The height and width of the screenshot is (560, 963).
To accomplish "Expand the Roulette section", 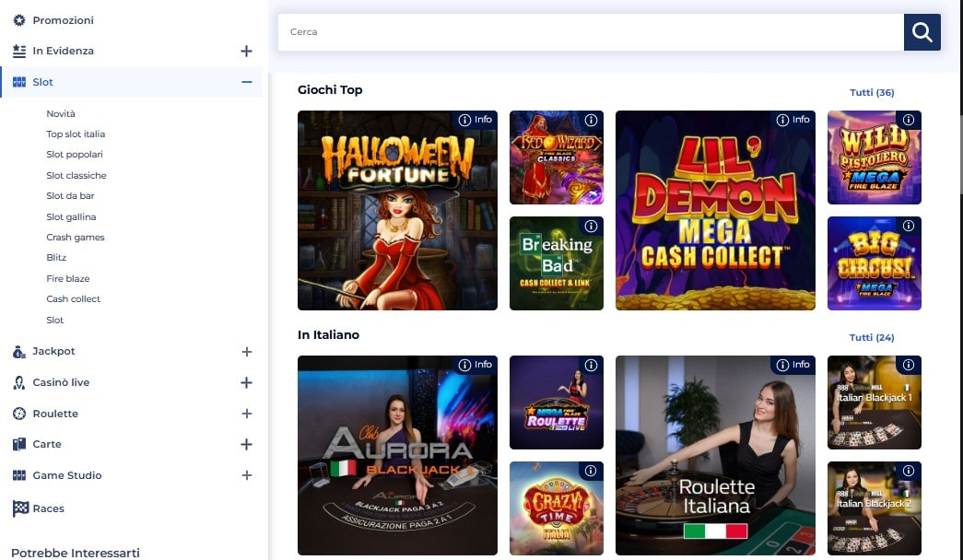I will tap(246, 414).
